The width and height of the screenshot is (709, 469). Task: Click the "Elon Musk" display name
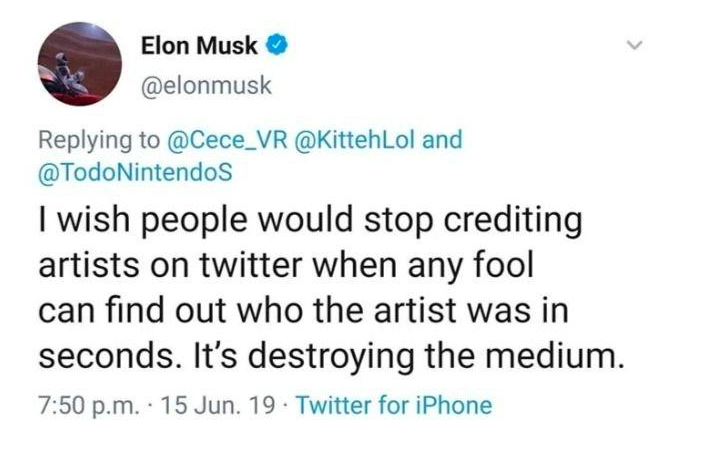pyautogui.click(x=200, y=46)
